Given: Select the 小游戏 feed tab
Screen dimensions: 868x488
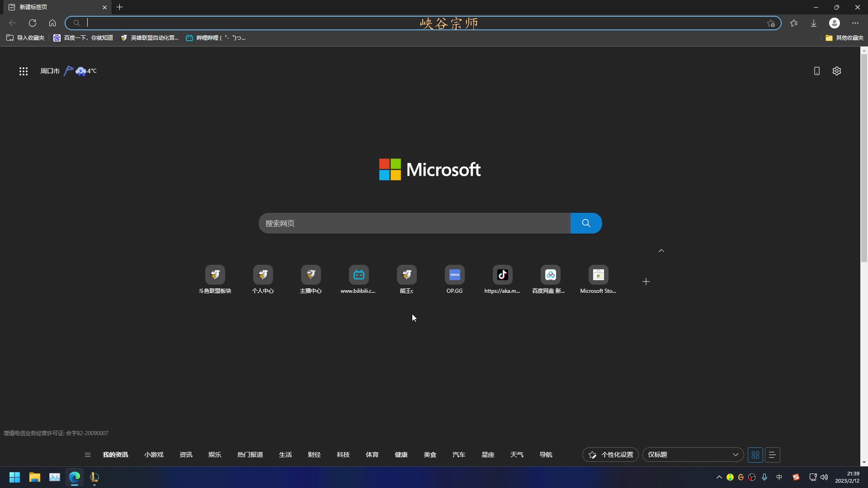Looking at the screenshot, I should point(154,455).
